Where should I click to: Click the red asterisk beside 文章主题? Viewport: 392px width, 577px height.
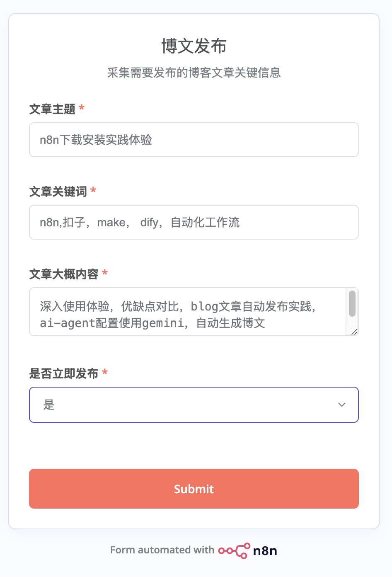click(82, 108)
